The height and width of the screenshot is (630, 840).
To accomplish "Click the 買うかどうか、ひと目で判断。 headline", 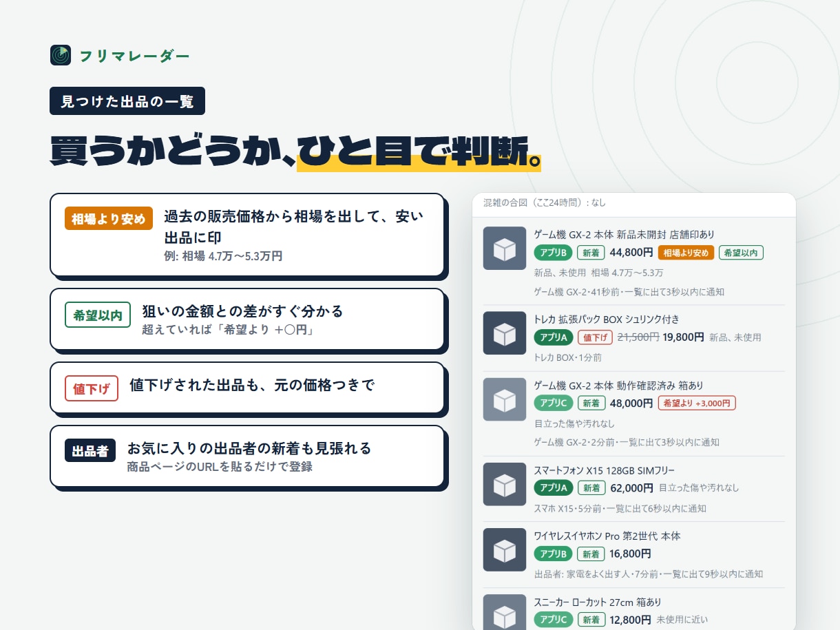I will [295, 151].
